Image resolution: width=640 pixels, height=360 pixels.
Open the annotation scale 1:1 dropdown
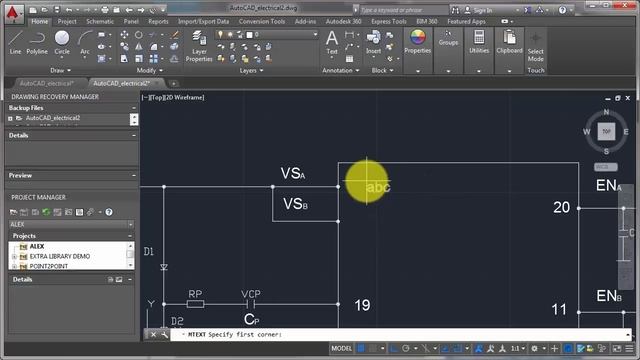coord(518,349)
